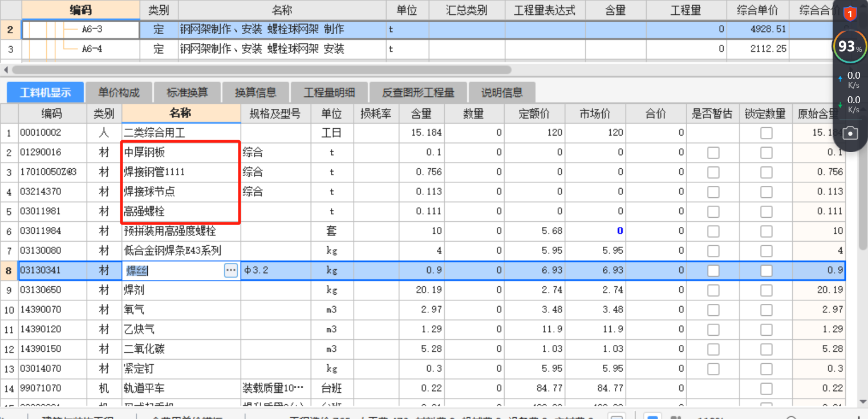Click the 名称 column header in materials table

point(181,113)
